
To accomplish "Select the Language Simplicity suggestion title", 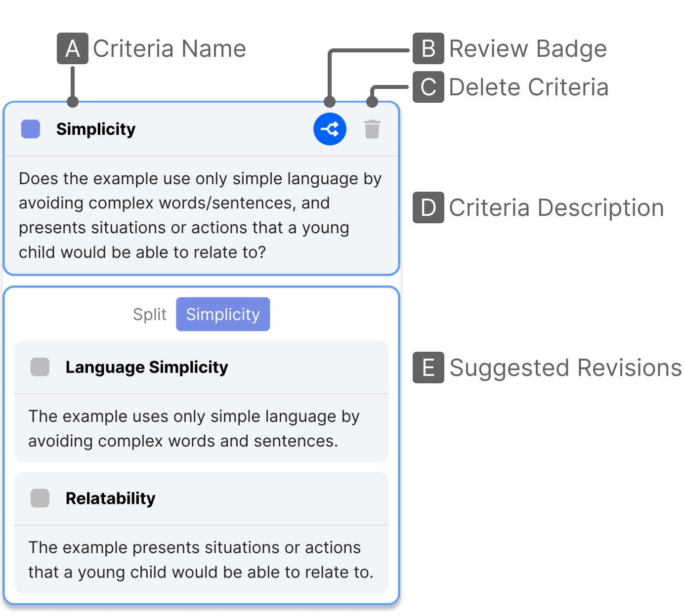I will tap(147, 367).
